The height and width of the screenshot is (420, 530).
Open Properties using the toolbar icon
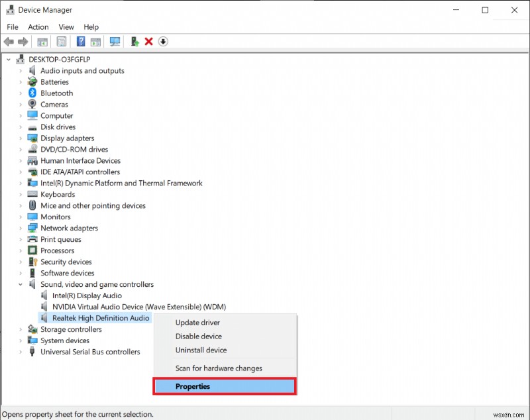tap(62, 41)
